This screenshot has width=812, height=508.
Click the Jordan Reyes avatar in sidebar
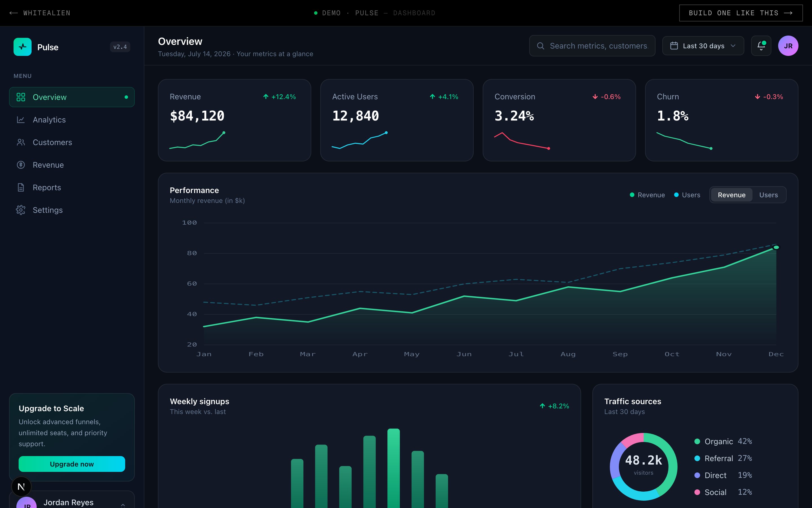27,503
